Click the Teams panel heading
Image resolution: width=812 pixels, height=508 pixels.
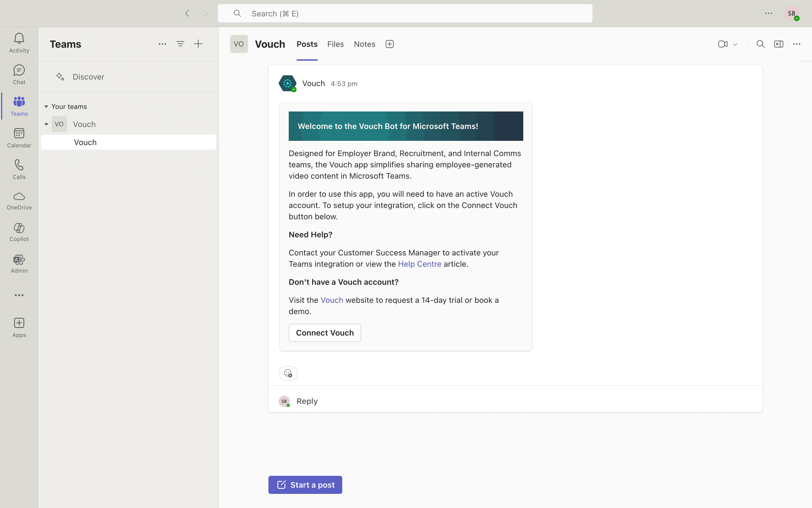click(65, 44)
